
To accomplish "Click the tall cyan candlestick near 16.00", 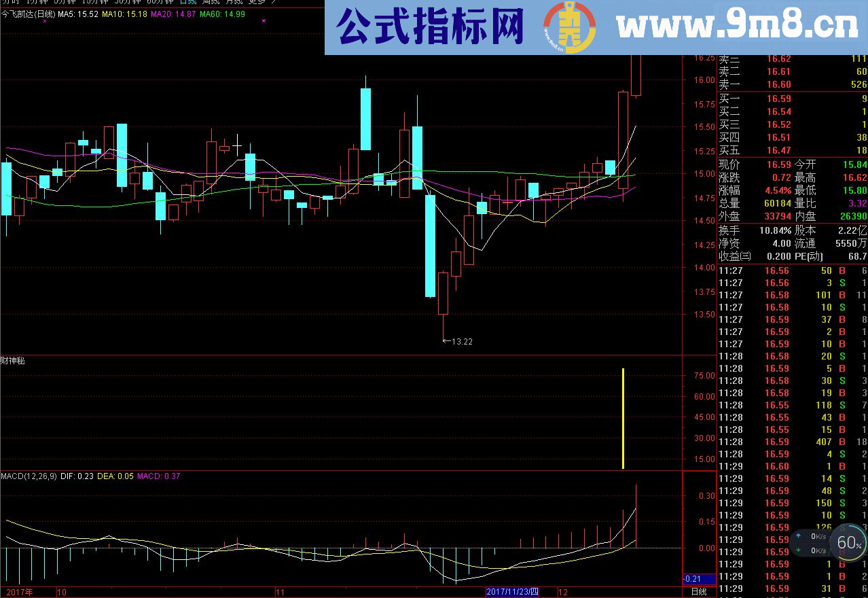I will pyautogui.click(x=365, y=119).
